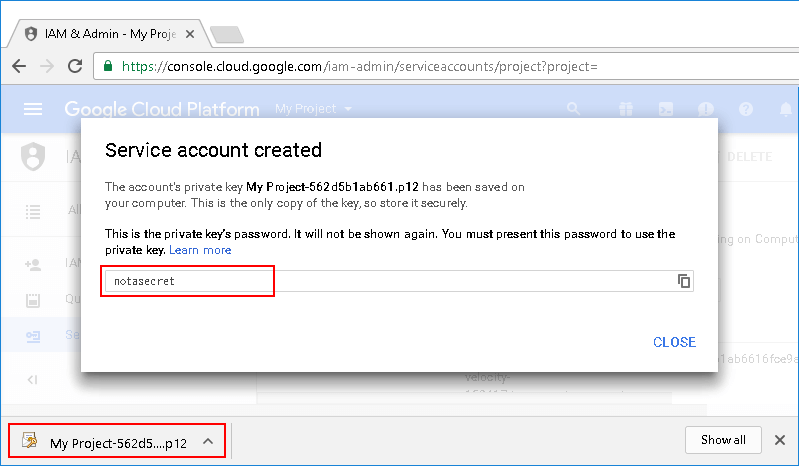
Task: Click the notasecret password field
Action: pos(399,281)
